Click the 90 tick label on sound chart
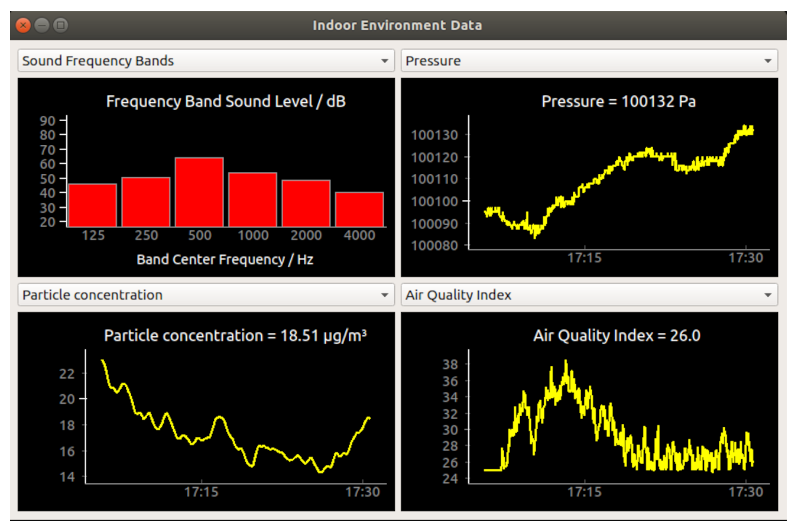The height and width of the screenshot is (532, 798). click(x=47, y=121)
